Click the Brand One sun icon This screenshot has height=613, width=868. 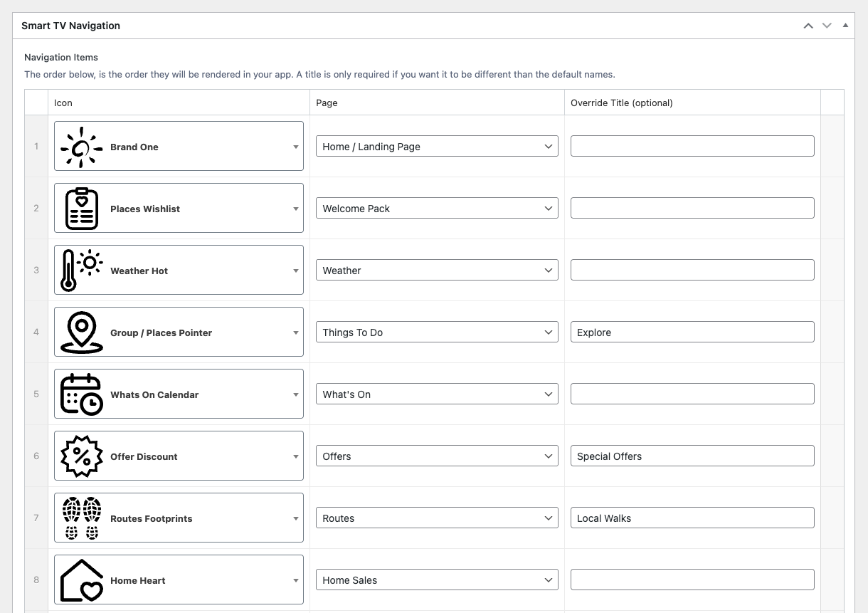click(81, 147)
